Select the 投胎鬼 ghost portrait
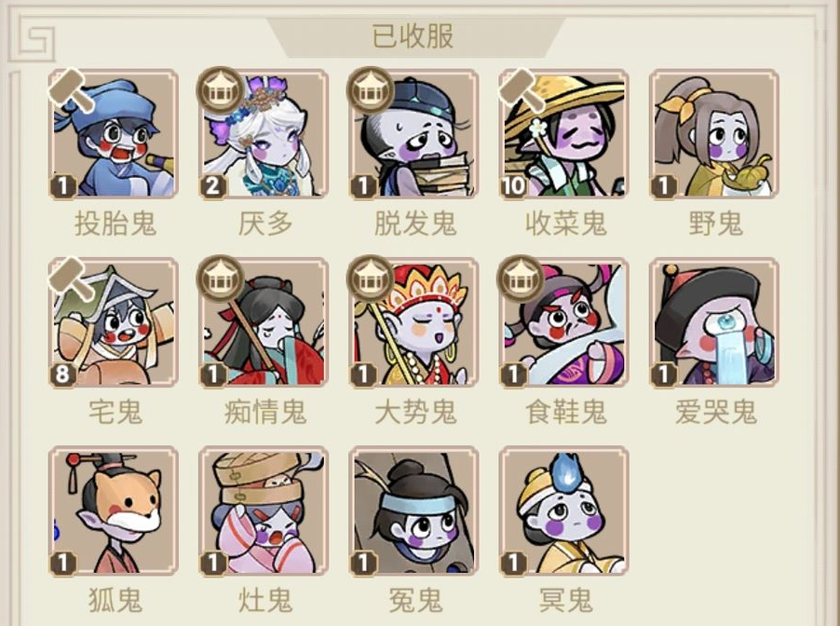840x626 pixels. [x=114, y=134]
